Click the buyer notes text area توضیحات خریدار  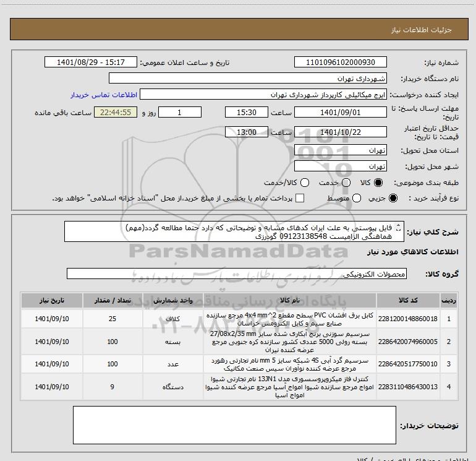point(234,425)
